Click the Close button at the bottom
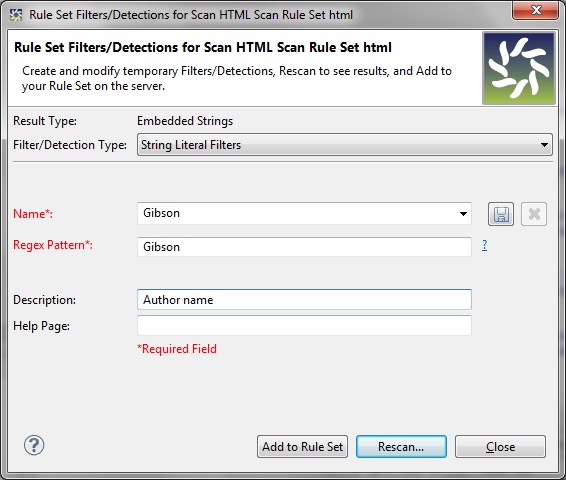The width and height of the screenshot is (566, 480). pyautogui.click(x=500, y=446)
